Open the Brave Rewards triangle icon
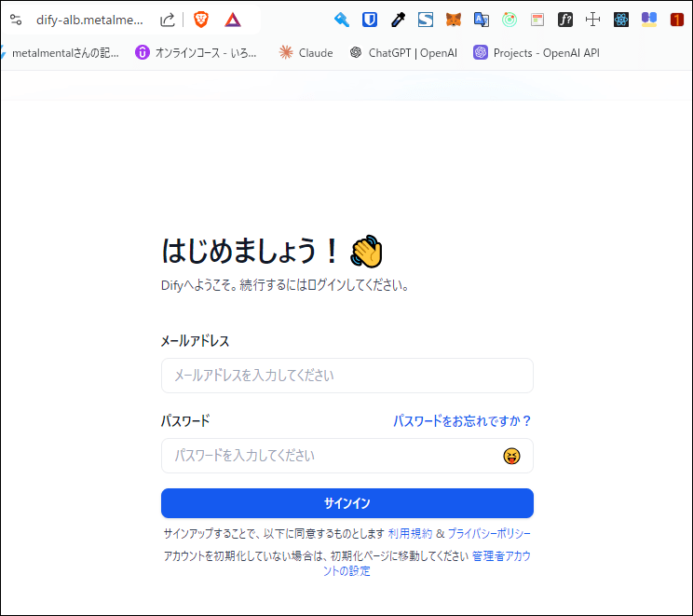 232,20
